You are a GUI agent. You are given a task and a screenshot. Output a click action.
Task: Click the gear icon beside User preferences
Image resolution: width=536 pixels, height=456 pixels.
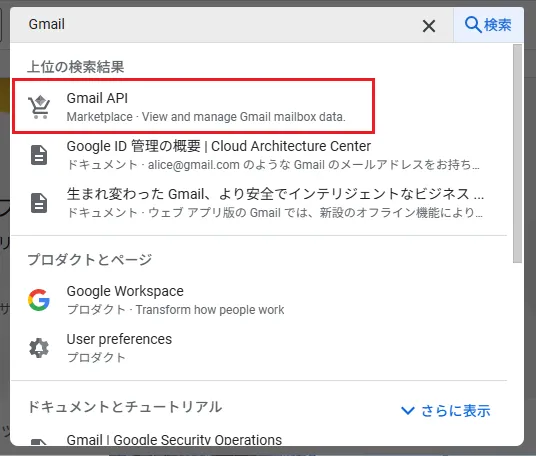[x=39, y=348]
